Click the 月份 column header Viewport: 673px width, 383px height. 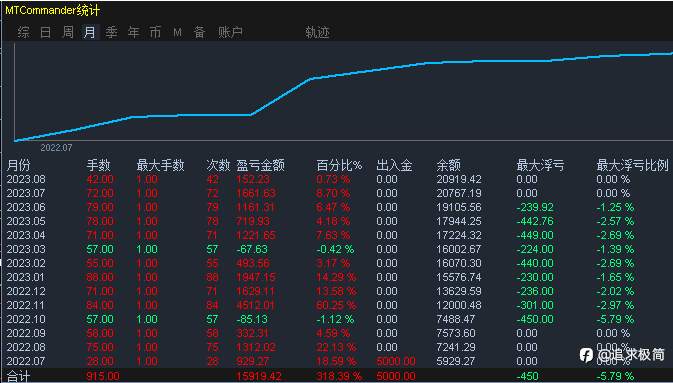tap(19, 165)
